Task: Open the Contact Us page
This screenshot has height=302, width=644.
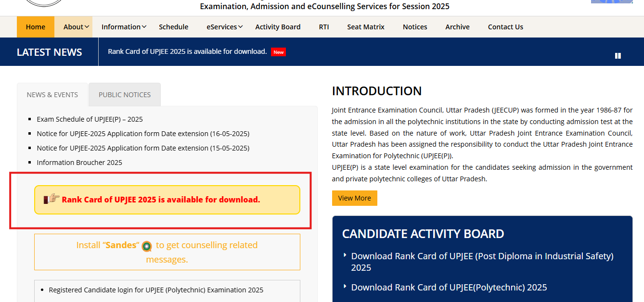Action: pos(505,27)
